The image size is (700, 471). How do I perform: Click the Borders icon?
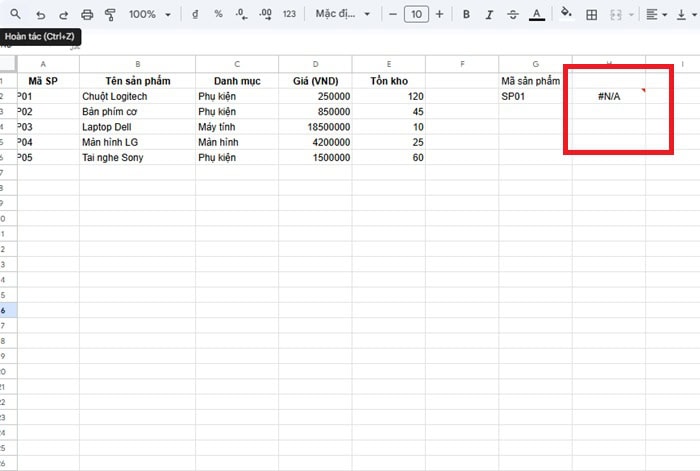[592, 15]
